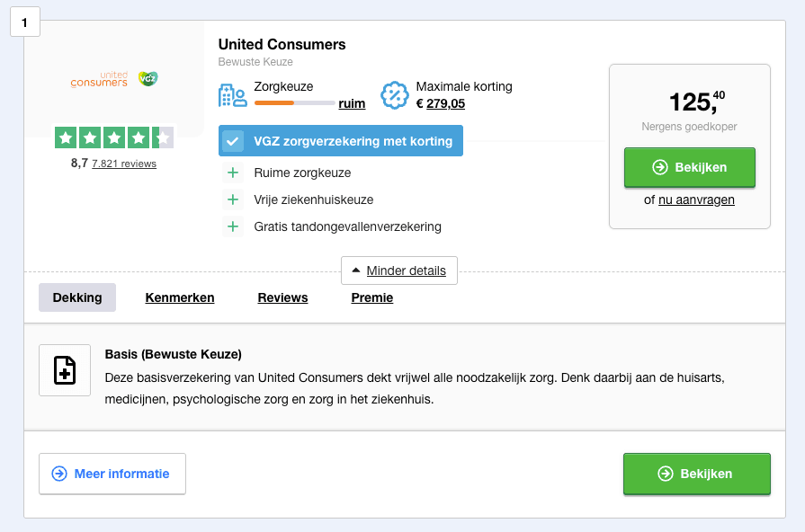Click the nu aanvragen link

697,199
